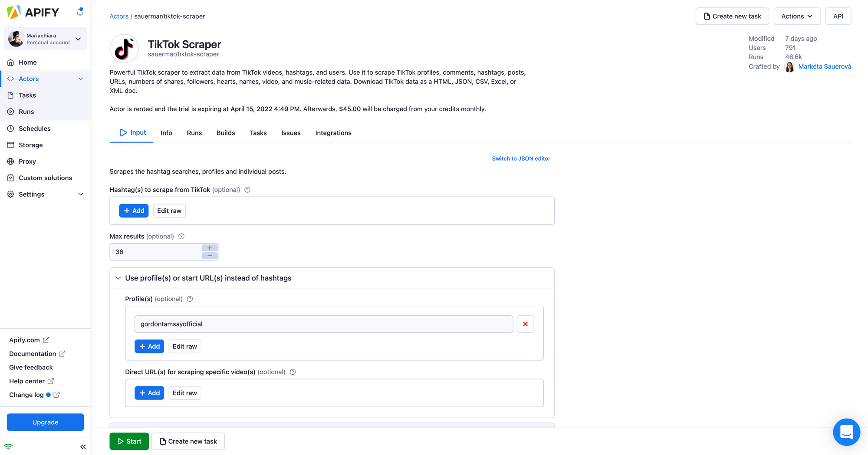Image resolution: width=868 pixels, height=455 pixels.
Task: Open Tasks in sidebar
Action: (45, 95)
